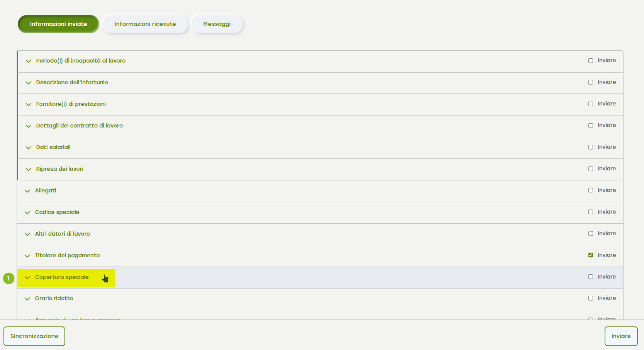The height and width of the screenshot is (350, 644).
Task: Click the Inviare button in the footer bar
Action: (x=621, y=336)
